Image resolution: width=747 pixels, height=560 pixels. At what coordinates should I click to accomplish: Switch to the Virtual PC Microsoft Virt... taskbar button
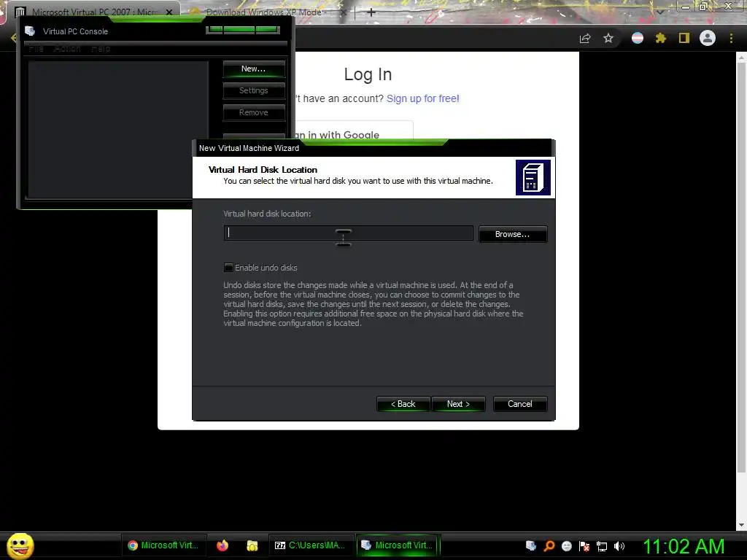click(398, 545)
